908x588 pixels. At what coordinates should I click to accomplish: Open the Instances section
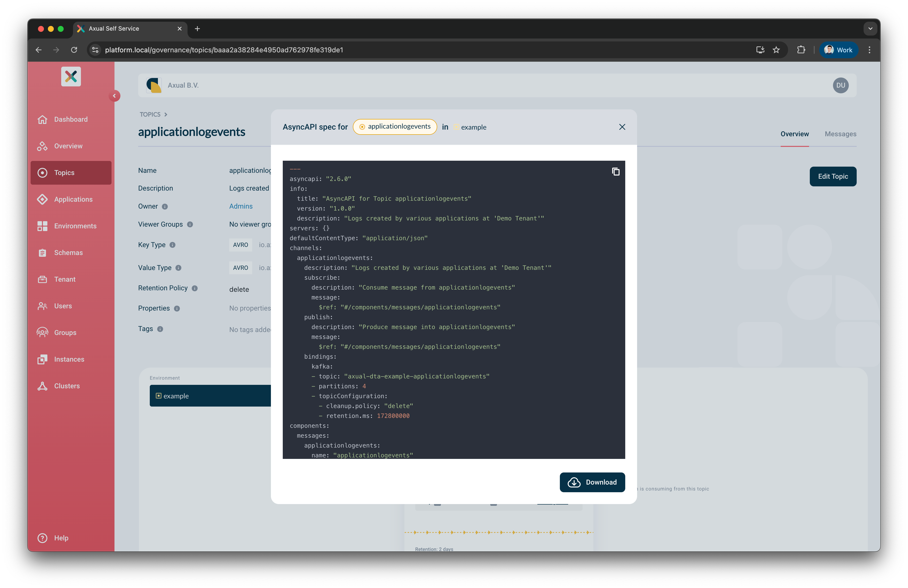(69, 359)
